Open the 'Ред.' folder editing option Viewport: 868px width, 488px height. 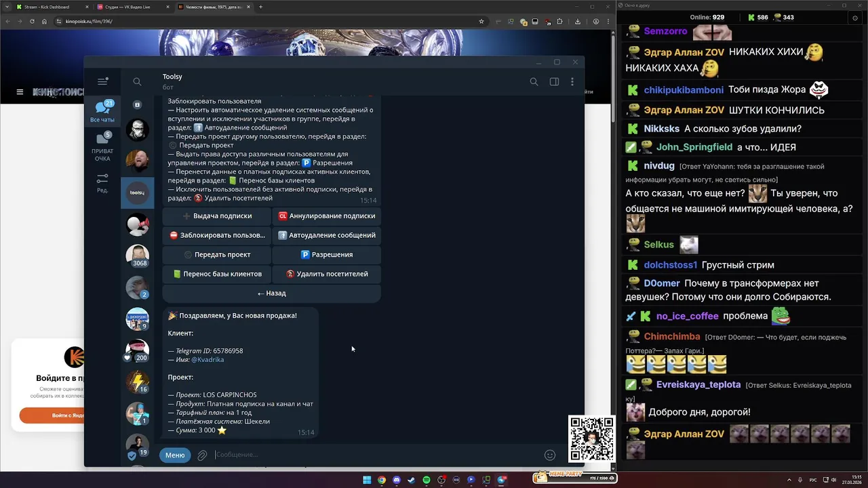tap(102, 183)
